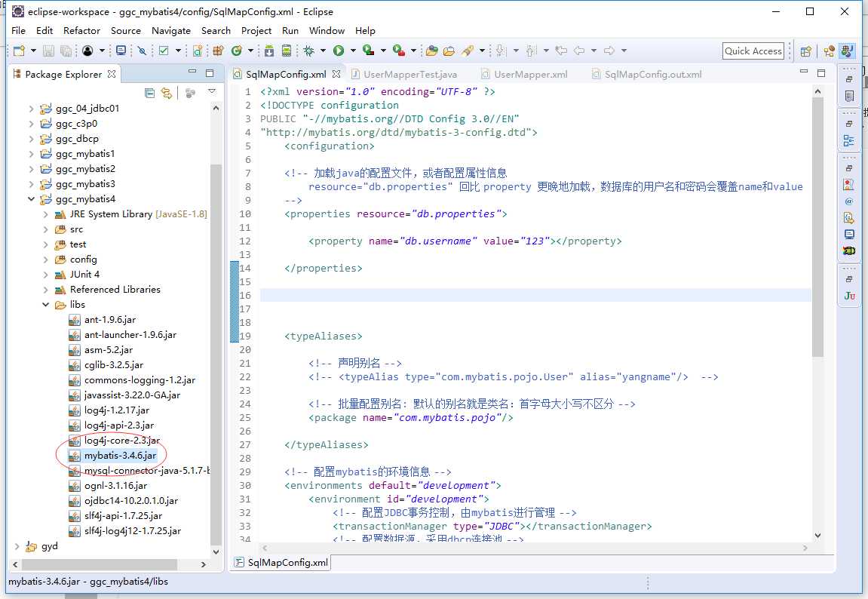Maximize the editor area
This screenshot has width=868, height=599.
click(x=821, y=72)
